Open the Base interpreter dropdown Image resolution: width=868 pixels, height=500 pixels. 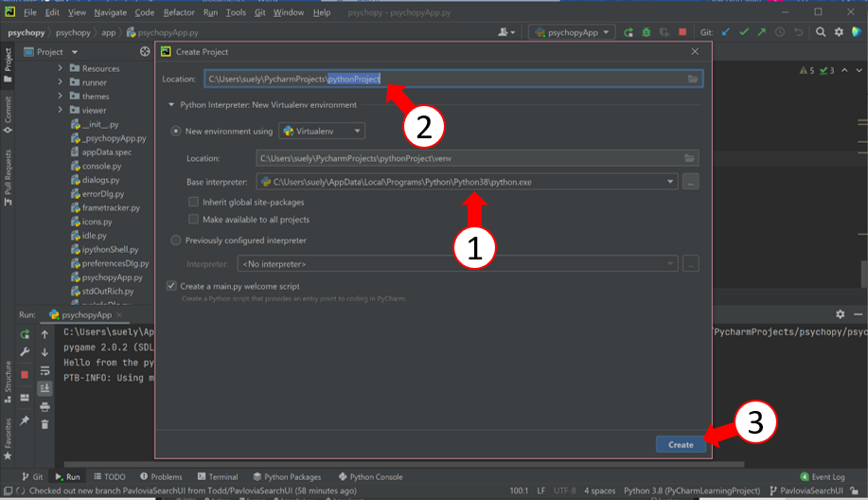(x=670, y=182)
